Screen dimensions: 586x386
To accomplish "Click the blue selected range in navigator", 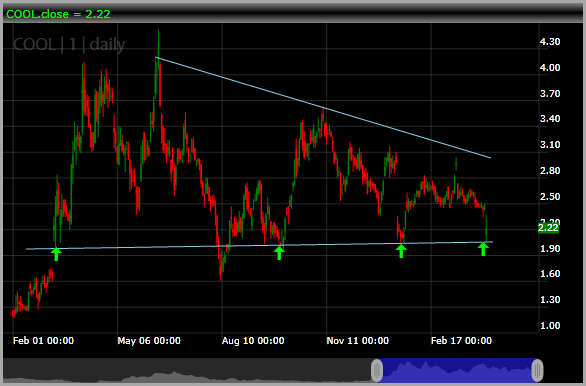I will [457, 370].
